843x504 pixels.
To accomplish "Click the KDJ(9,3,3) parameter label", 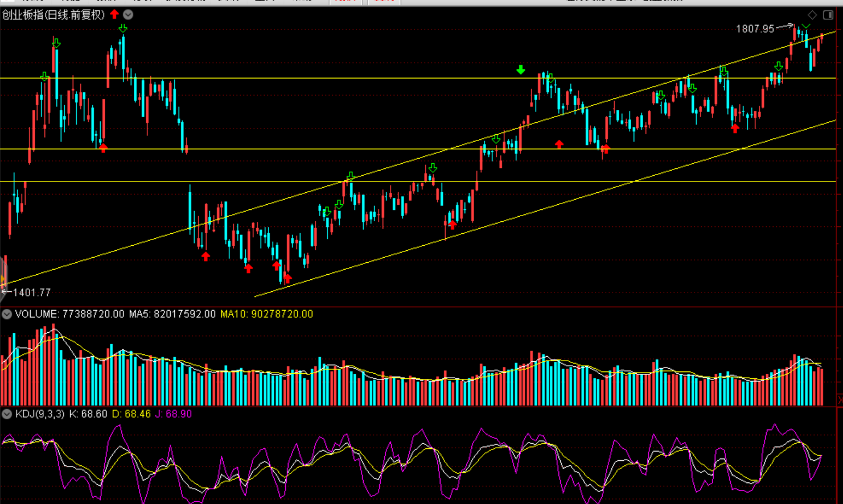I will pyautogui.click(x=40, y=414).
